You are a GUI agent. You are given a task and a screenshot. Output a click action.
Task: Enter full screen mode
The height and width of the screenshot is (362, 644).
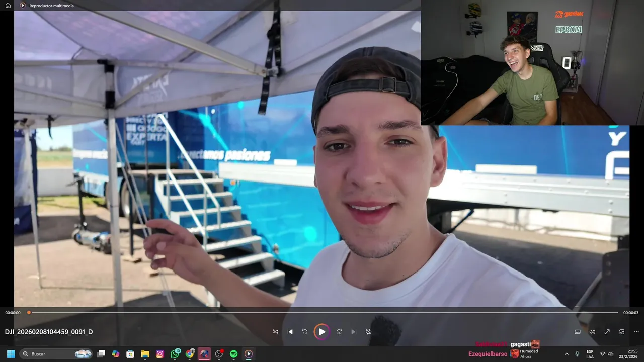click(607, 332)
